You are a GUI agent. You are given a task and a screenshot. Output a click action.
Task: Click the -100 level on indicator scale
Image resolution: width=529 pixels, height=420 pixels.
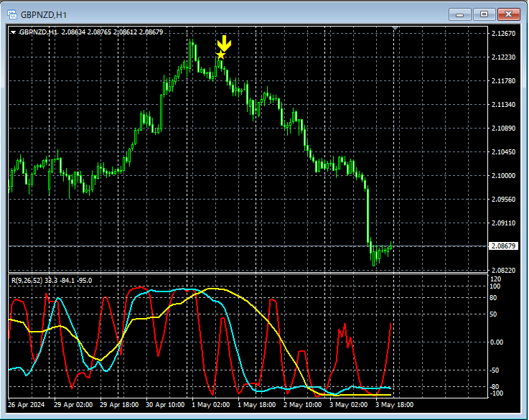pos(495,393)
